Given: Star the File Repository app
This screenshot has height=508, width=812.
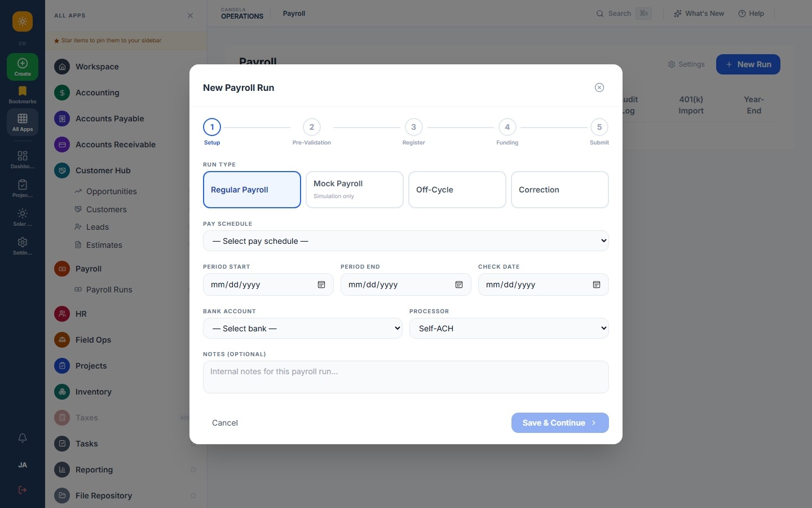Looking at the screenshot, I should (x=193, y=496).
